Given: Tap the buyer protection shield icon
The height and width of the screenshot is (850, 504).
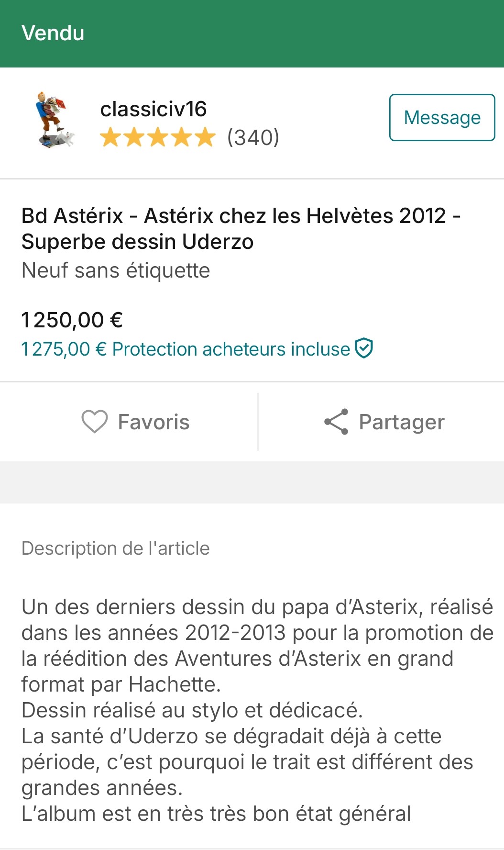Looking at the screenshot, I should [364, 348].
